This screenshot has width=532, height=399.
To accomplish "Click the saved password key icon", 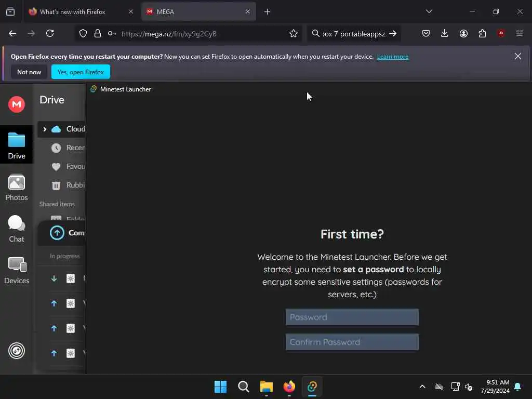I will click(112, 34).
